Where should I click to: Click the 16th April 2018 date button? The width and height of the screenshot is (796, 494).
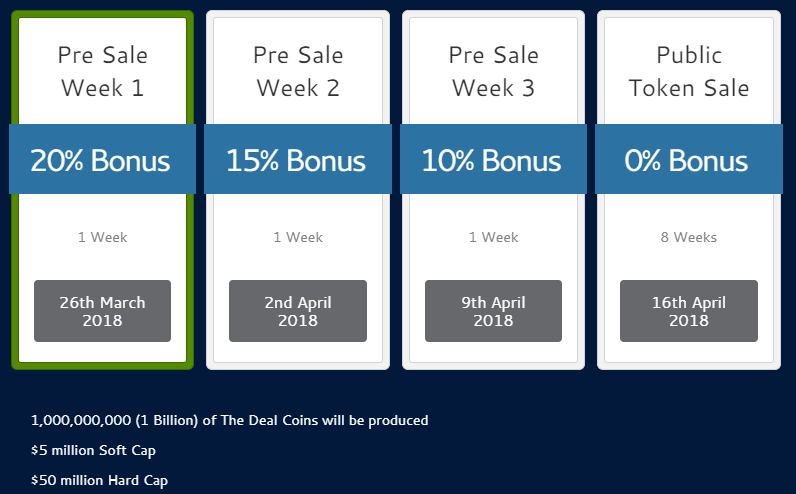(689, 311)
